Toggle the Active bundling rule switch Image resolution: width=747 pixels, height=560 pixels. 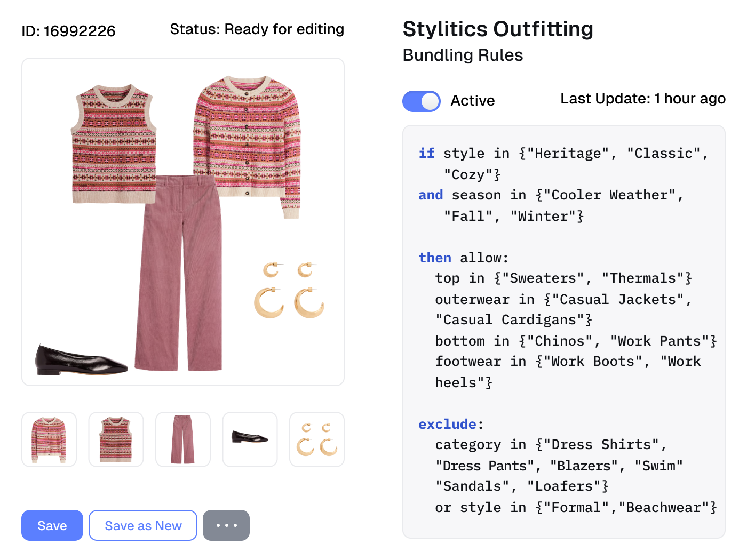coord(421,101)
